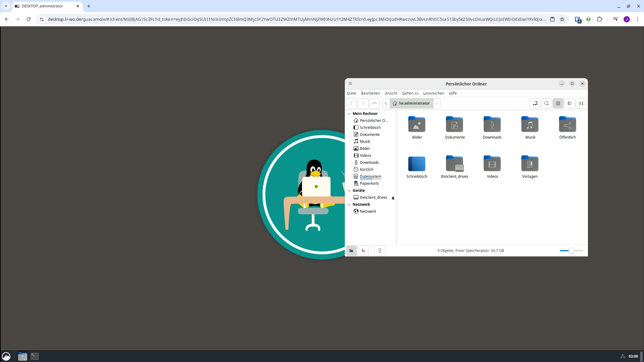Screen dimensions: 644x362
Task: Open the Downloads folder icon
Action: [492, 124]
